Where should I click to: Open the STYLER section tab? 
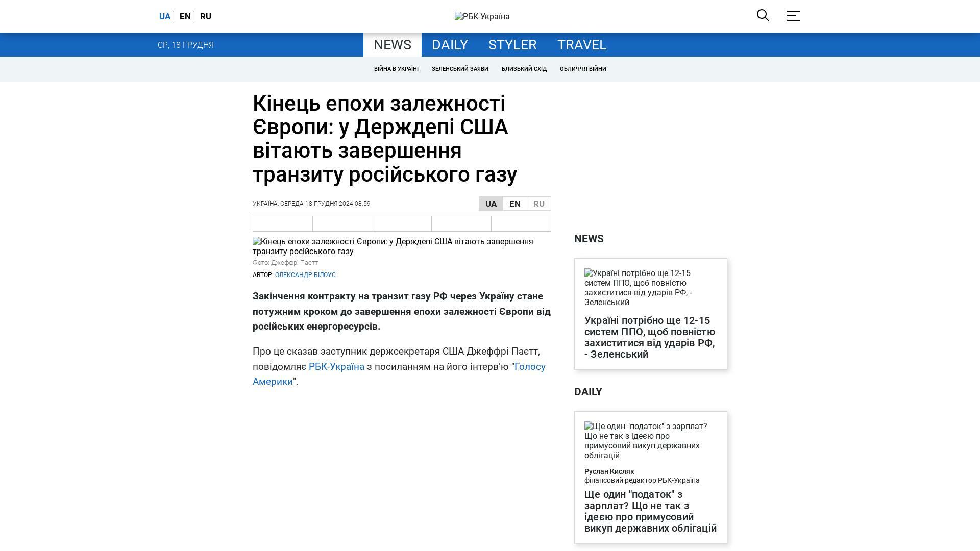512,45
